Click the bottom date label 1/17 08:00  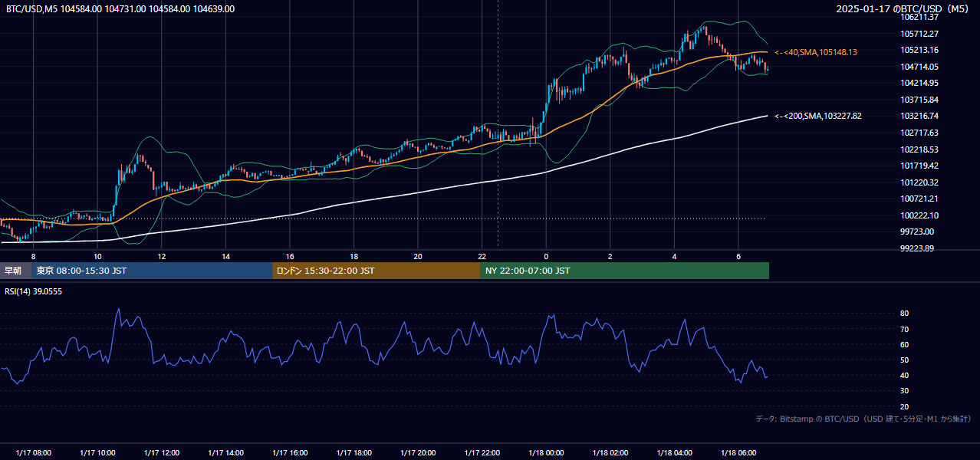coord(34,453)
